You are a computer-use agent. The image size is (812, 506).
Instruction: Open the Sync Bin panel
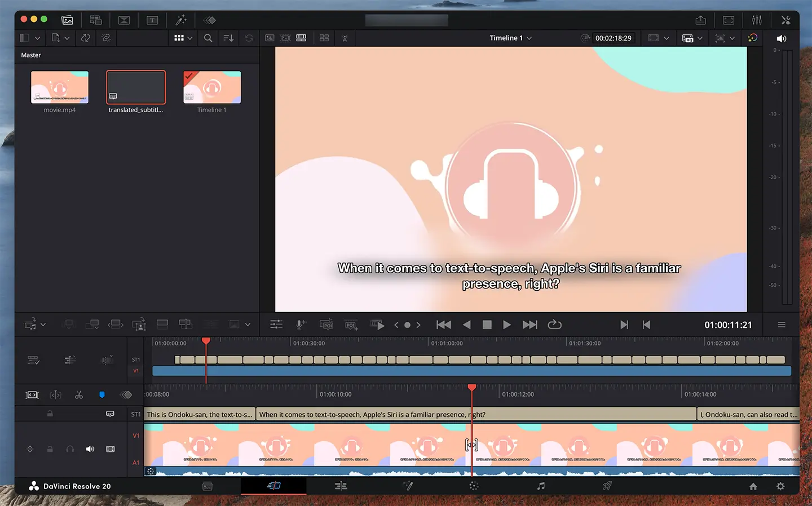pos(96,20)
